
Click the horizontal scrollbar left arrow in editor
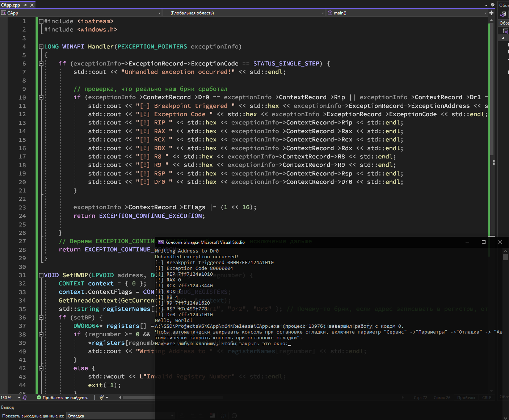point(120,398)
